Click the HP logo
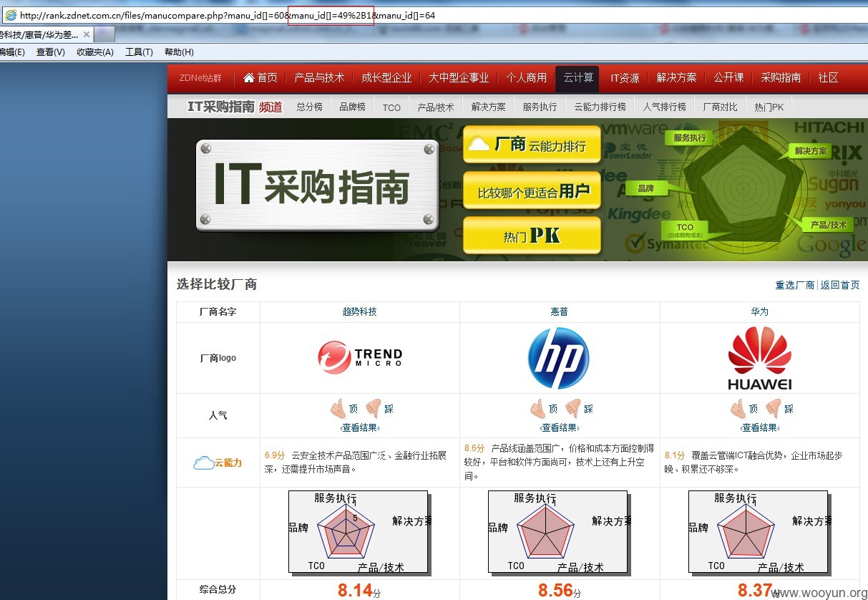Viewport: 868px width, 600px height. click(559, 358)
